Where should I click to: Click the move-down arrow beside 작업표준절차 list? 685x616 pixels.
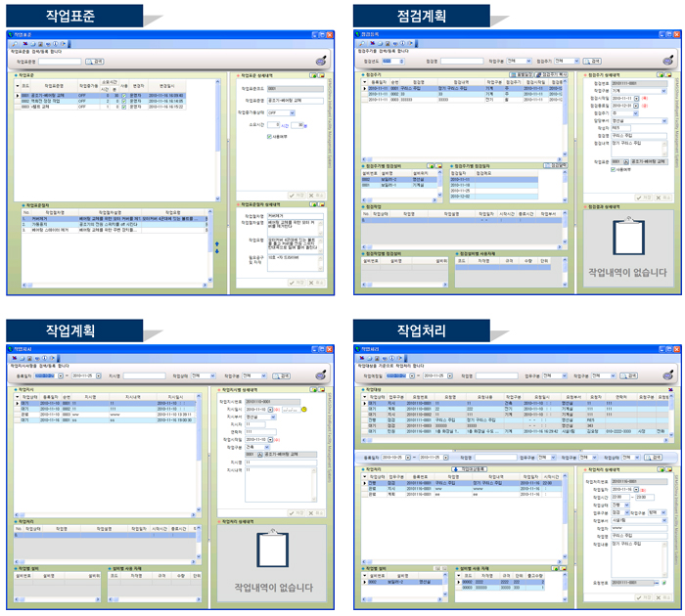(x=217, y=250)
